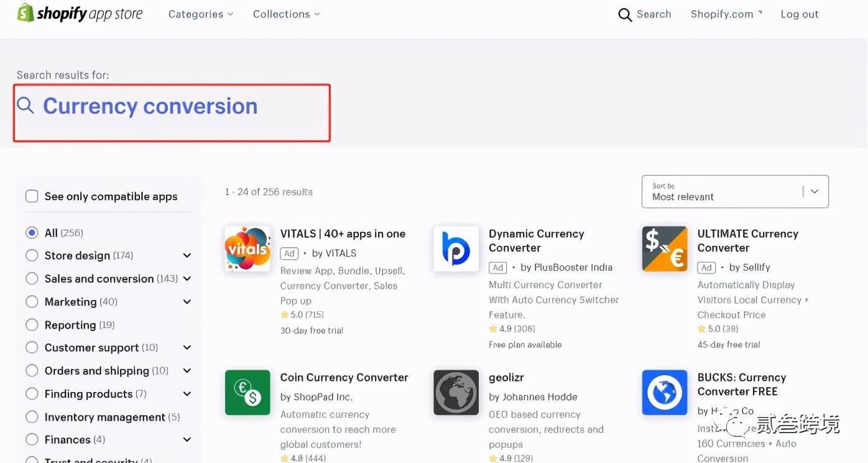Open BUCKS: Currency Converter FREE title
Viewport: 868px width, 463px height.
(742, 385)
